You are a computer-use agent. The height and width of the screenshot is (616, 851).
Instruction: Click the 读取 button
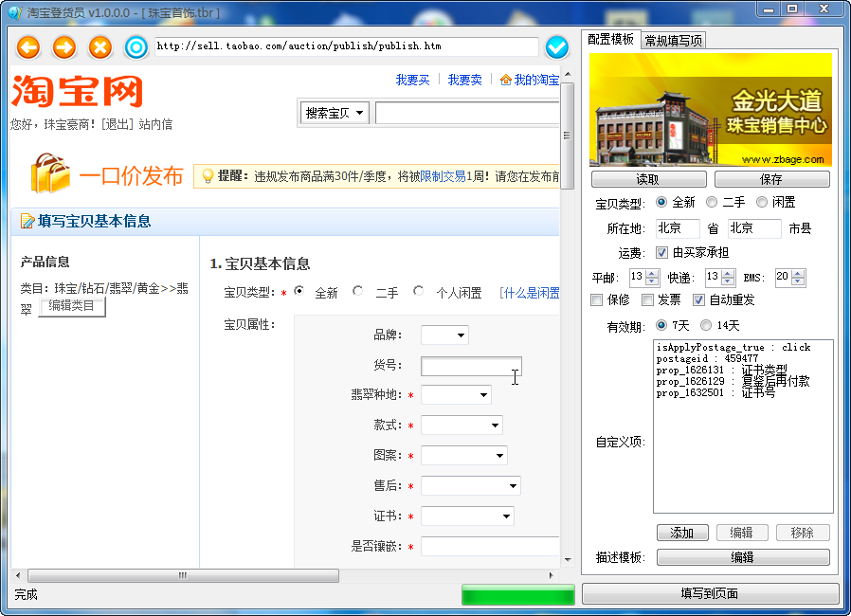pos(648,179)
